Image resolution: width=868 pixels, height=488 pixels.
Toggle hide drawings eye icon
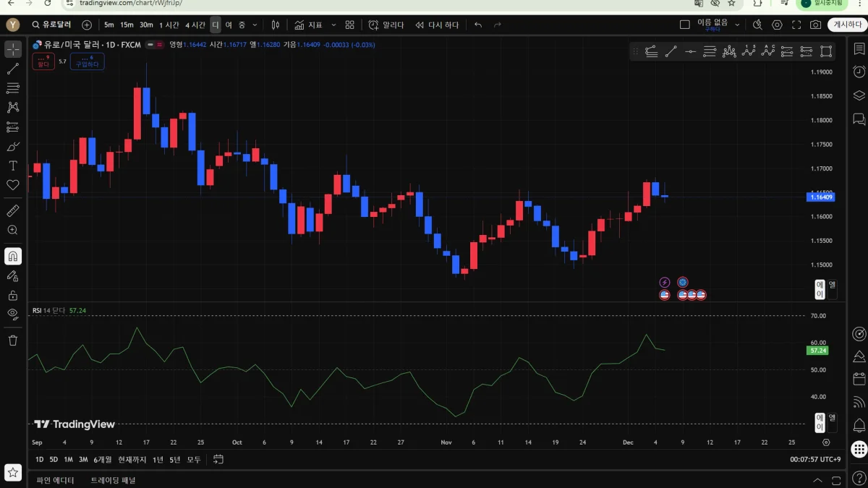pos(13,314)
